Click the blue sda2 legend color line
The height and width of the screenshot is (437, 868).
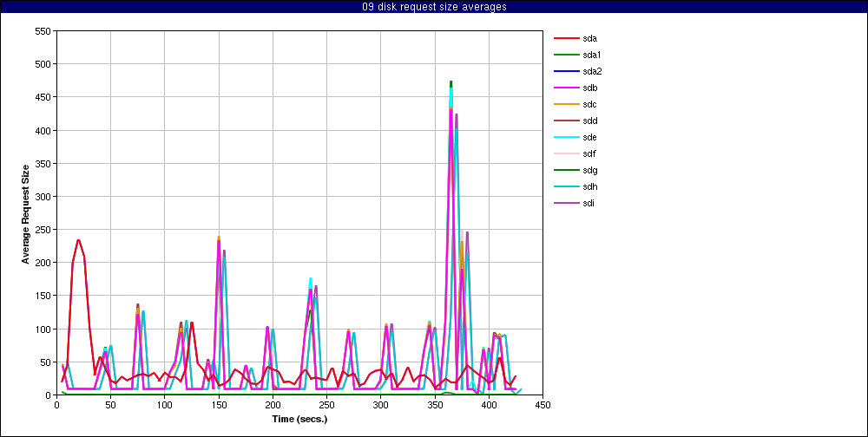[566, 71]
